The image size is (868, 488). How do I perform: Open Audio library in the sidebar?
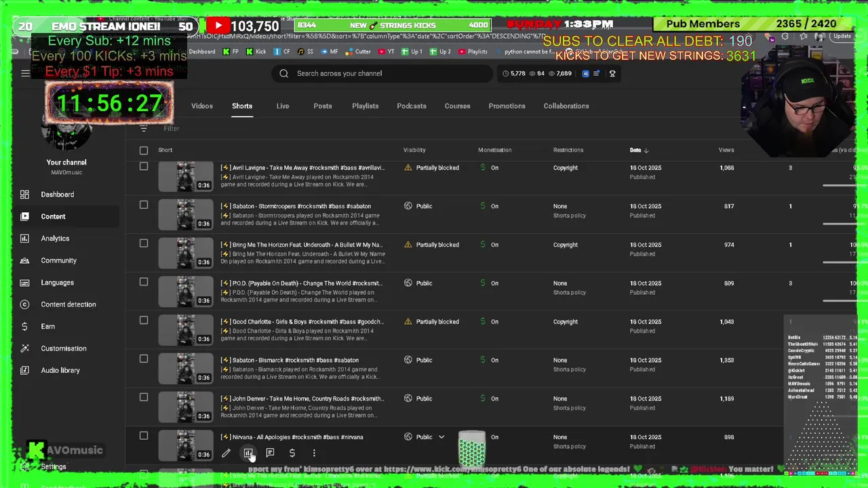[60, 371]
